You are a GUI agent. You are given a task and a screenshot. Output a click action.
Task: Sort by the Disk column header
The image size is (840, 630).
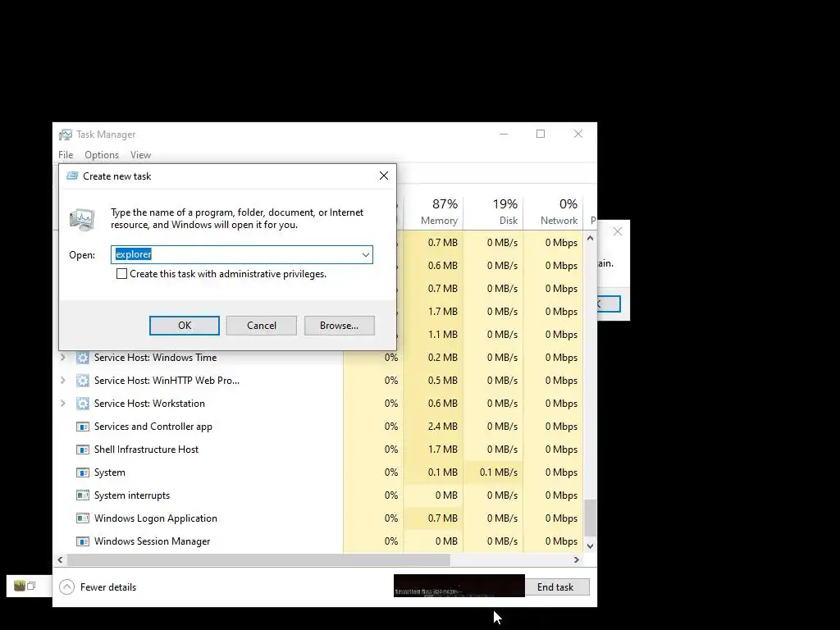point(493,212)
